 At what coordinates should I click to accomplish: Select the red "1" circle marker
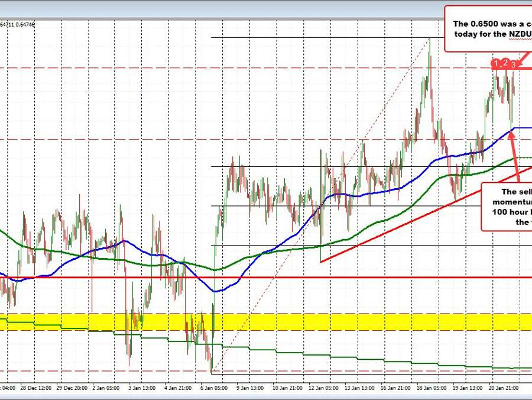click(x=495, y=63)
